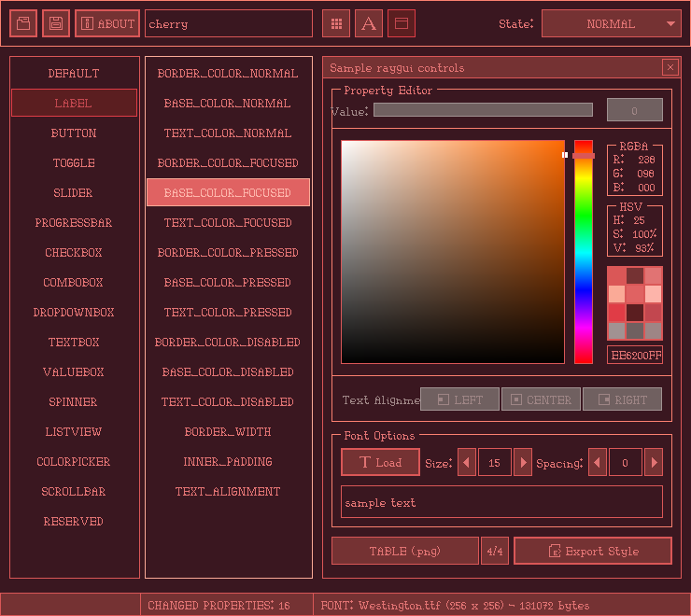Image resolution: width=691 pixels, height=616 pixels.
Task: Toggle LEFT text alignment
Action: (459, 399)
